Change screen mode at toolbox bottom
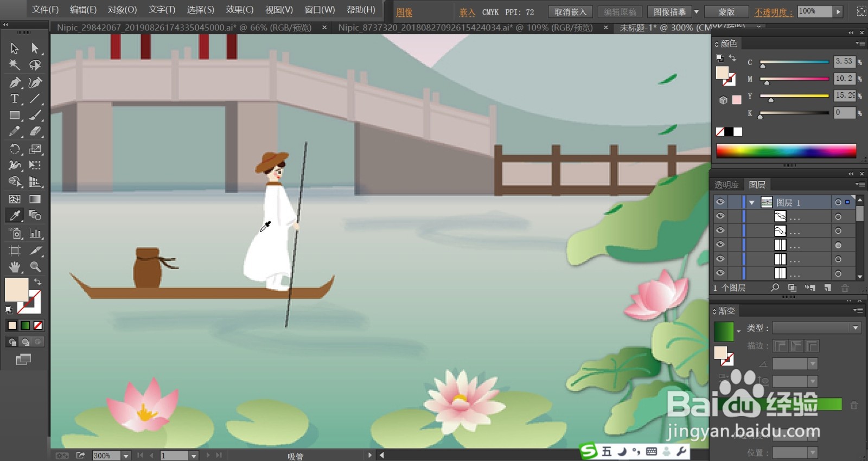The height and width of the screenshot is (461, 868). [x=23, y=359]
